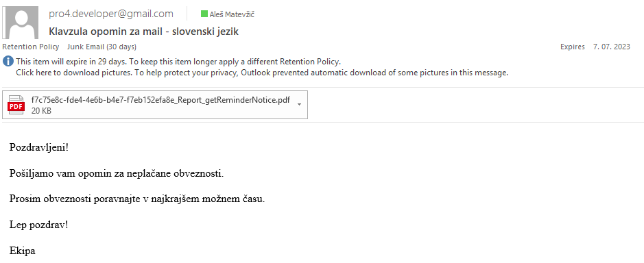Click the signature word Ekipa

(23, 251)
